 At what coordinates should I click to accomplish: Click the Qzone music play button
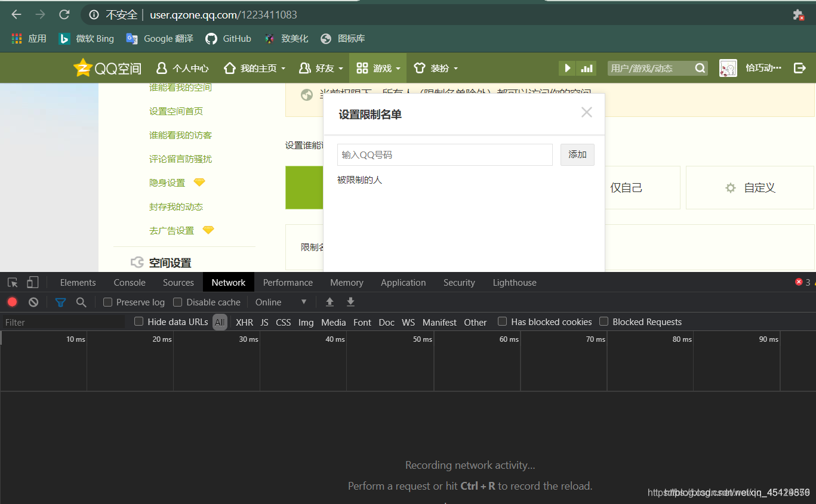pos(567,68)
